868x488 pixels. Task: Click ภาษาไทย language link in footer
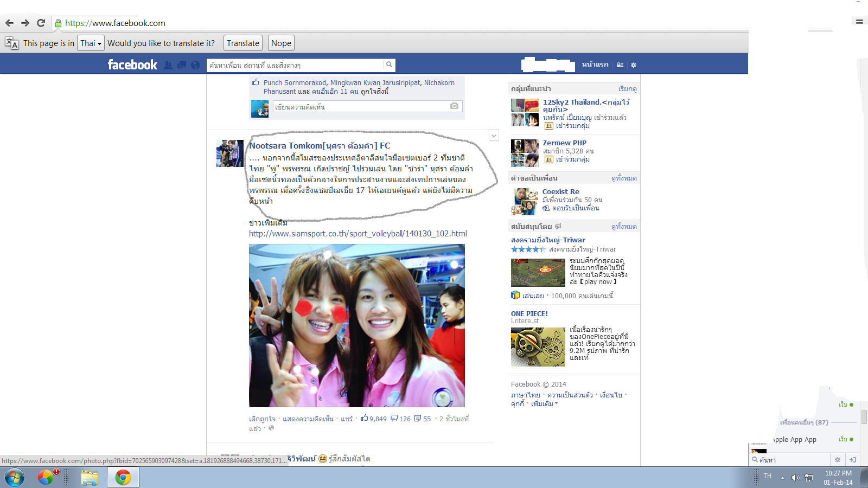[526, 395]
